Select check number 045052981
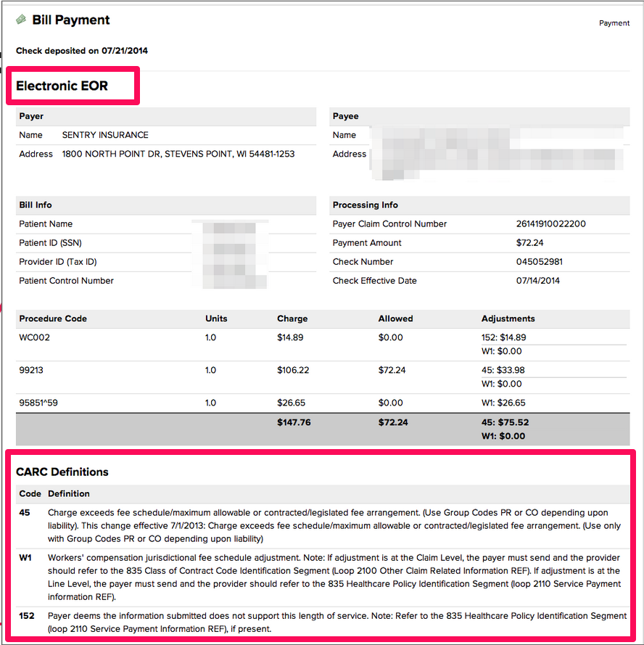Screen dimensions: 644x645 click(539, 262)
